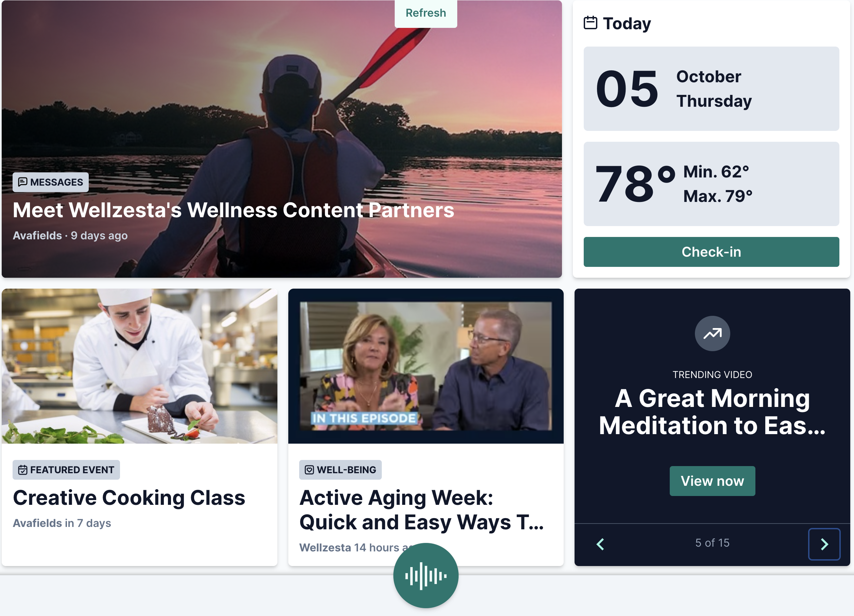Click the calendar icon beside Today

pyautogui.click(x=590, y=22)
